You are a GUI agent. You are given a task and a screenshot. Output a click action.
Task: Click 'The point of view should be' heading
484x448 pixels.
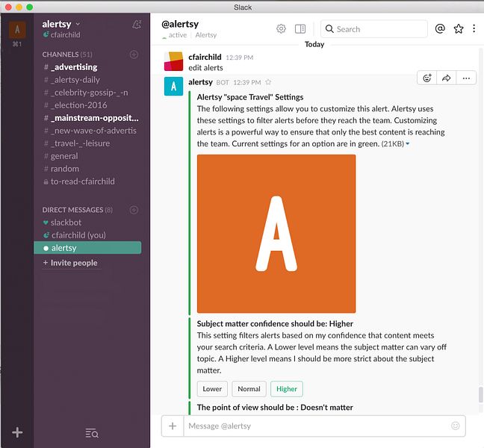click(x=275, y=407)
